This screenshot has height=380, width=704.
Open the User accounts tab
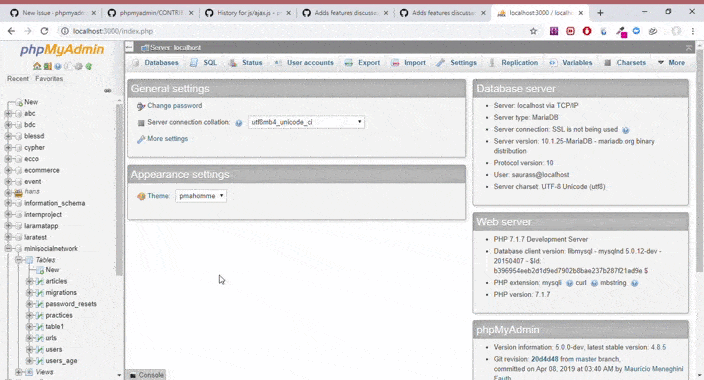[x=304, y=63]
